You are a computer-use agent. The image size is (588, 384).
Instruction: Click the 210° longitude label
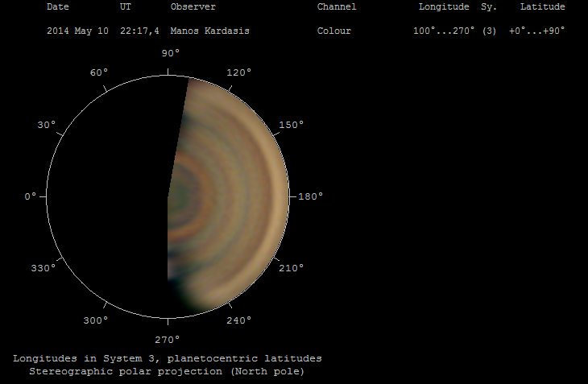pos(292,268)
